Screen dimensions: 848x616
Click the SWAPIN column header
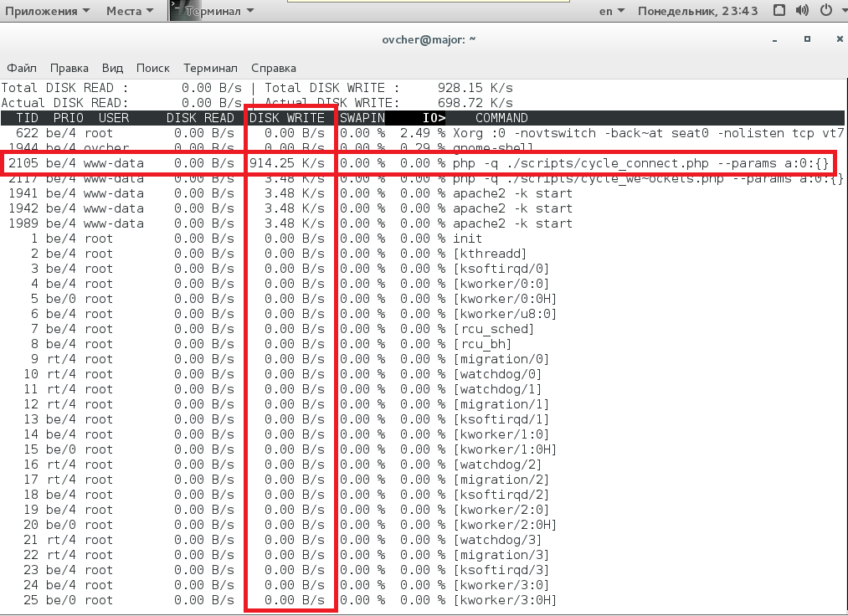(362, 118)
